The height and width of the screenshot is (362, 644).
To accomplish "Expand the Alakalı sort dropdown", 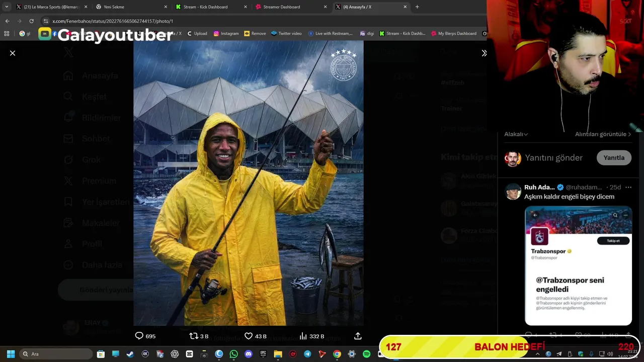I will coord(516,134).
